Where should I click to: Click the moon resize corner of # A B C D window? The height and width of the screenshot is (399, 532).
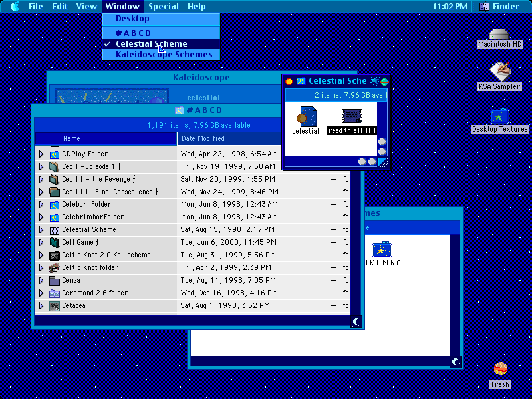[x=356, y=321]
